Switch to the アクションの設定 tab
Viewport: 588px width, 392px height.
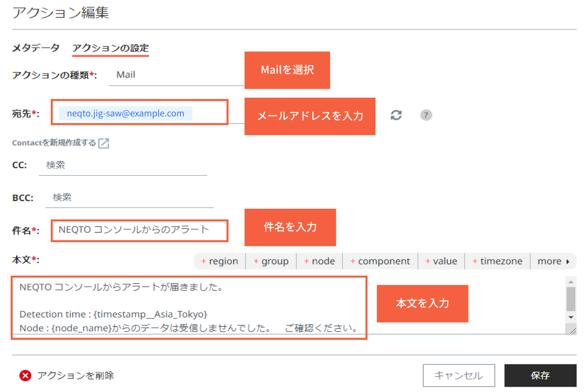(110, 48)
